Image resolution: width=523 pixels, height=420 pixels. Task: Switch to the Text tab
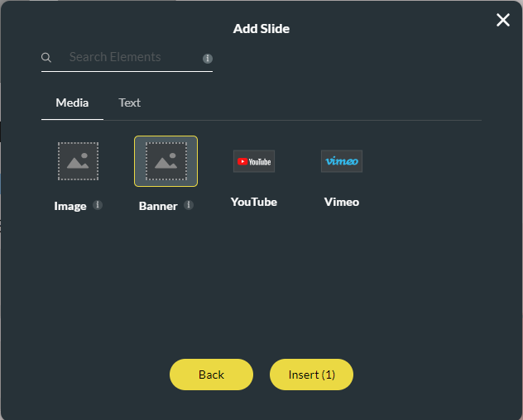coord(129,103)
